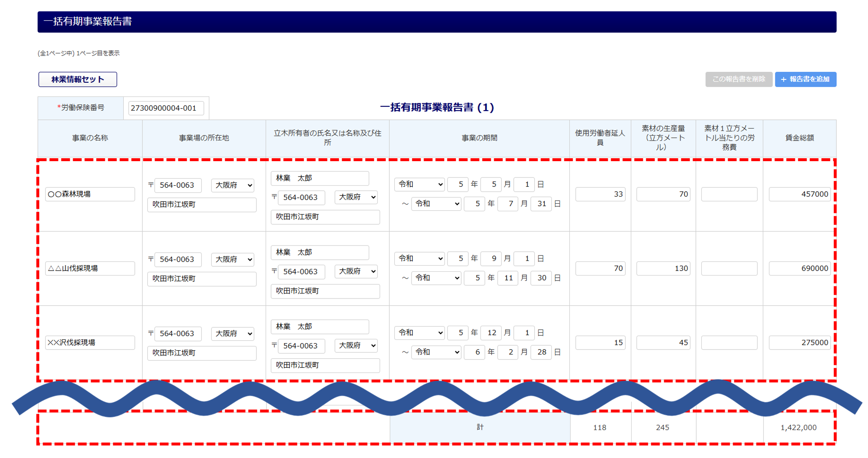Click second row end month field showing 11

tap(508, 278)
